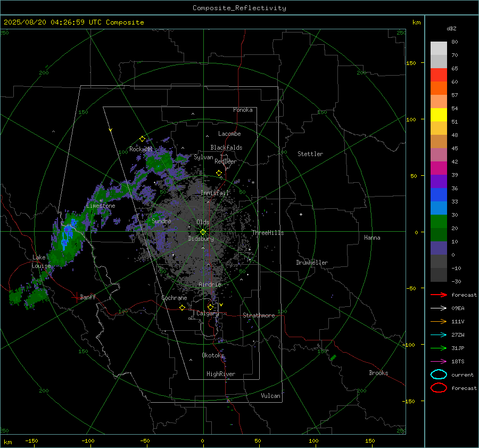Click the Brooks city label

click(378, 373)
